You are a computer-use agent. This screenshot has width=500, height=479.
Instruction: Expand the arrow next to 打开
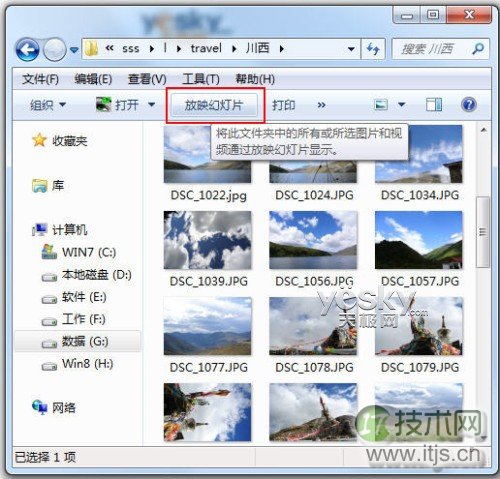point(152,105)
